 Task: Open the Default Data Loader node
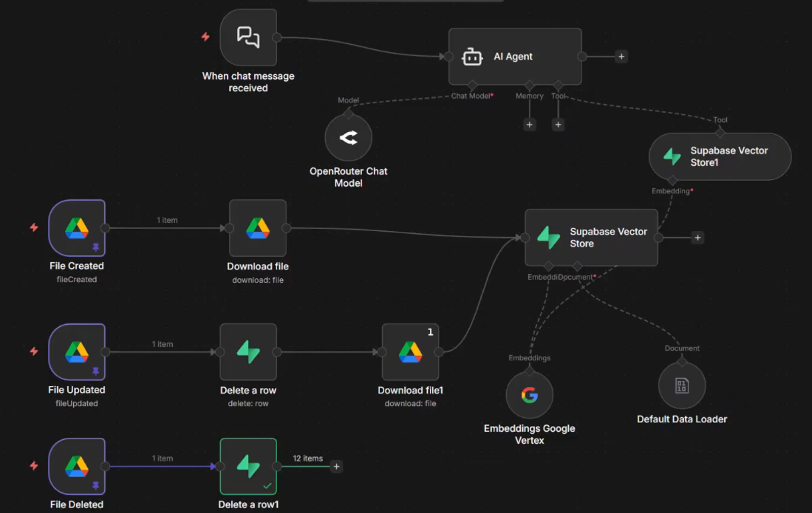(x=682, y=386)
